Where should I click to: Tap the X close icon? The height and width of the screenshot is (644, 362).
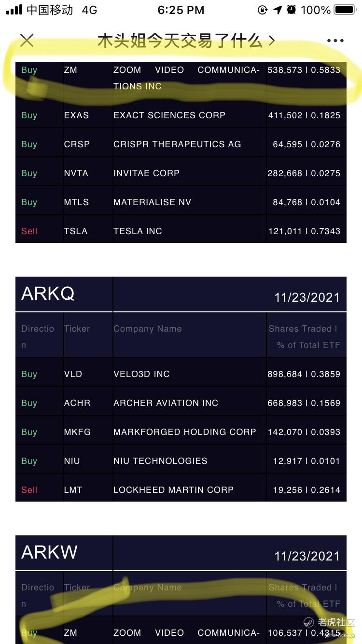[x=27, y=41]
